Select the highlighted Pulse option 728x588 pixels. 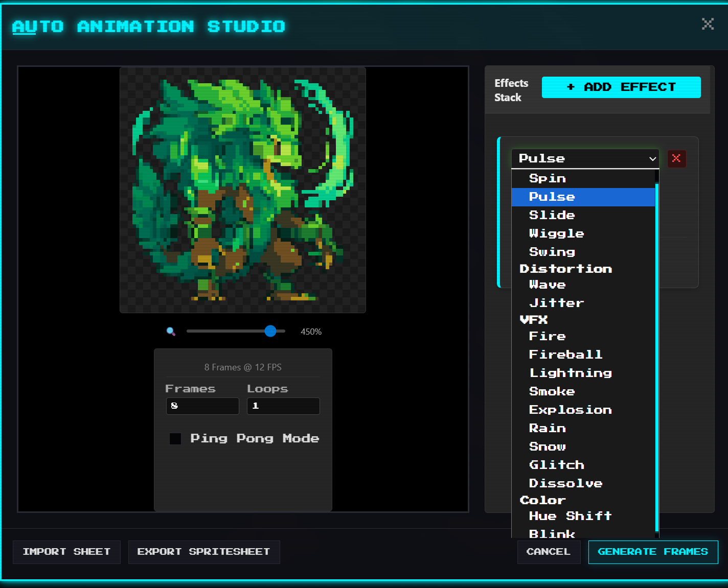click(x=583, y=197)
